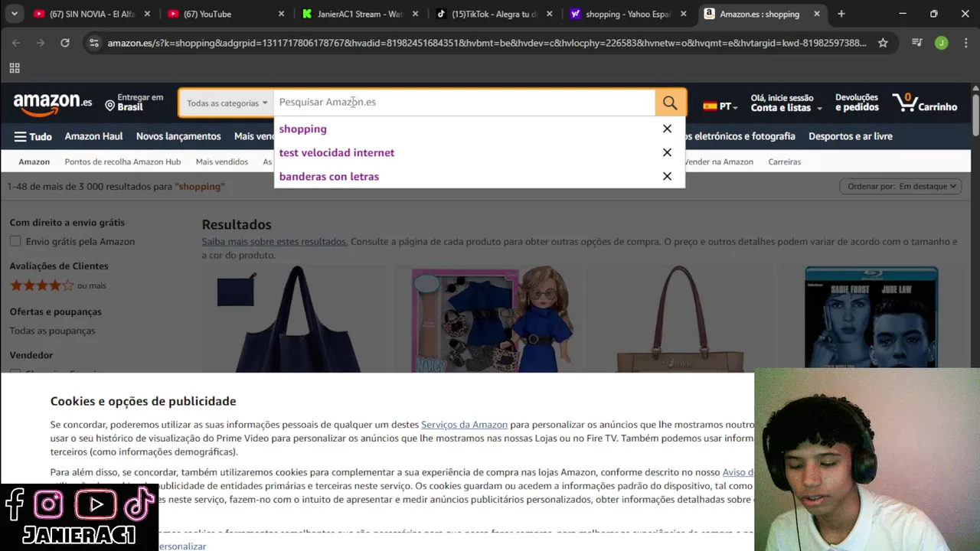Check 'Envio grátis pela Amazon' checkbox
Viewport: 980px width, 551px height.
(x=15, y=242)
